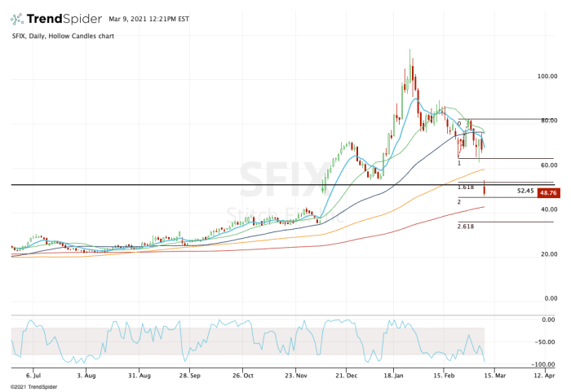Click the 23. Nov date axis label
This screenshot has height=392, width=571.
tap(297, 377)
